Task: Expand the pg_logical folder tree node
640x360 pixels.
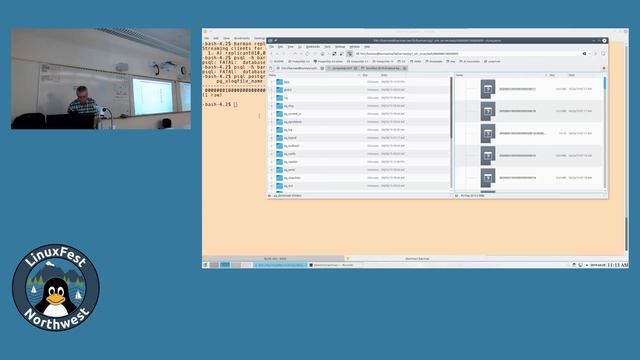Action: (x=272, y=138)
